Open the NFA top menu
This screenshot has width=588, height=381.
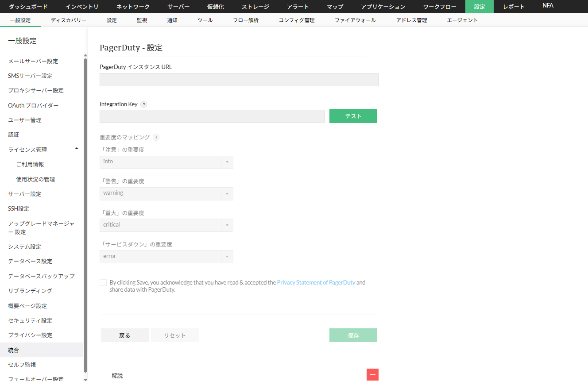click(548, 6)
